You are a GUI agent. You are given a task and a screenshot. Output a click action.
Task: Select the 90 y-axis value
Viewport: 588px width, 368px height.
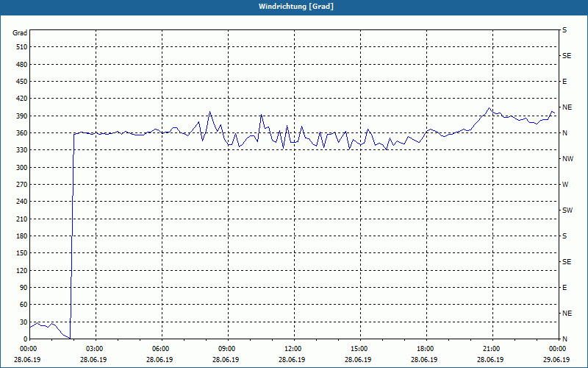click(x=24, y=288)
